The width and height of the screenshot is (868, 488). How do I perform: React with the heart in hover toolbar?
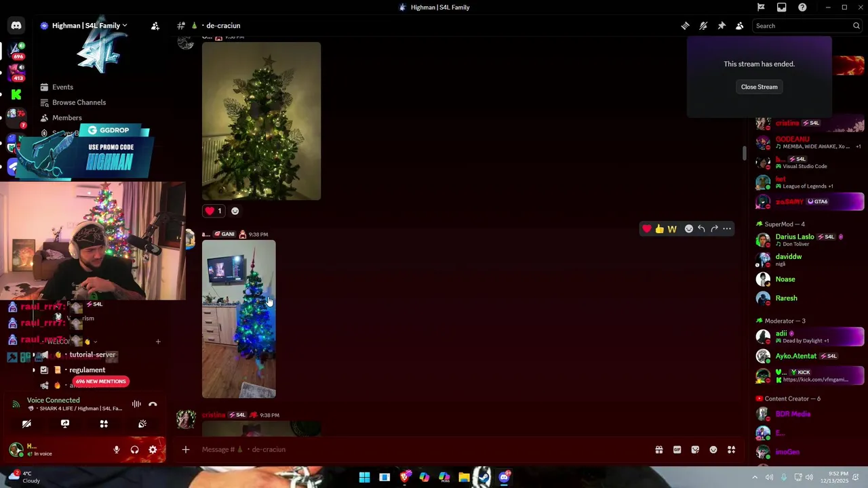[647, 229]
